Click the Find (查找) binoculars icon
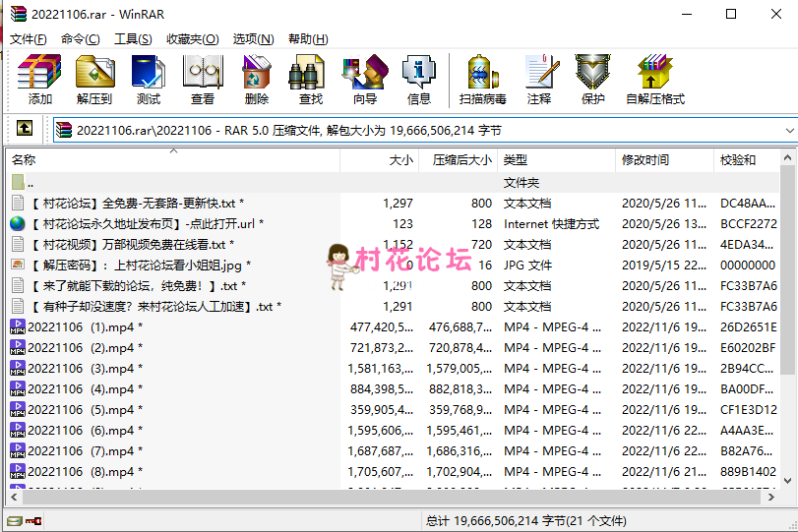 tap(310, 80)
